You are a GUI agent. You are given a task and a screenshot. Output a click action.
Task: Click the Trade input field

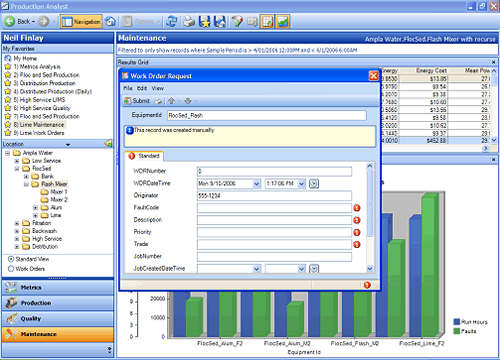pyautogui.click(x=274, y=244)
